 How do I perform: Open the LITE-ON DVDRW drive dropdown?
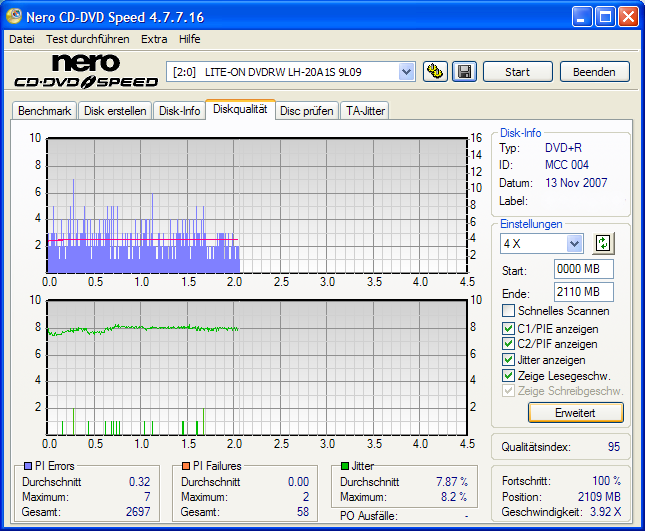(406, 71)
